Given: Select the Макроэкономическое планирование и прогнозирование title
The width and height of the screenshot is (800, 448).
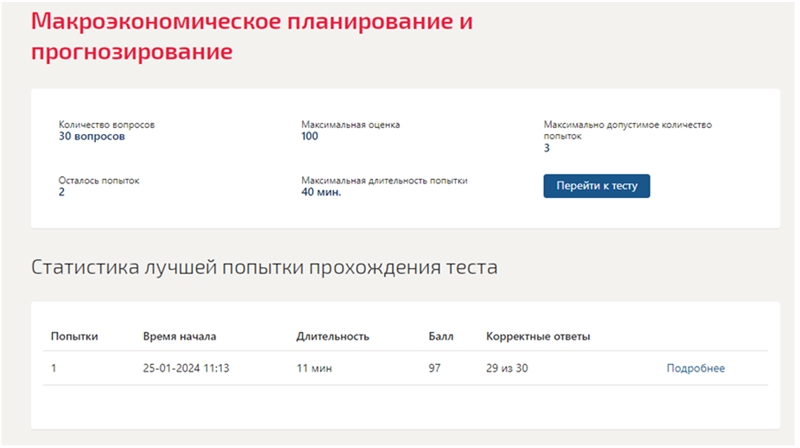Looking at the screenshot, I should 252,36.
